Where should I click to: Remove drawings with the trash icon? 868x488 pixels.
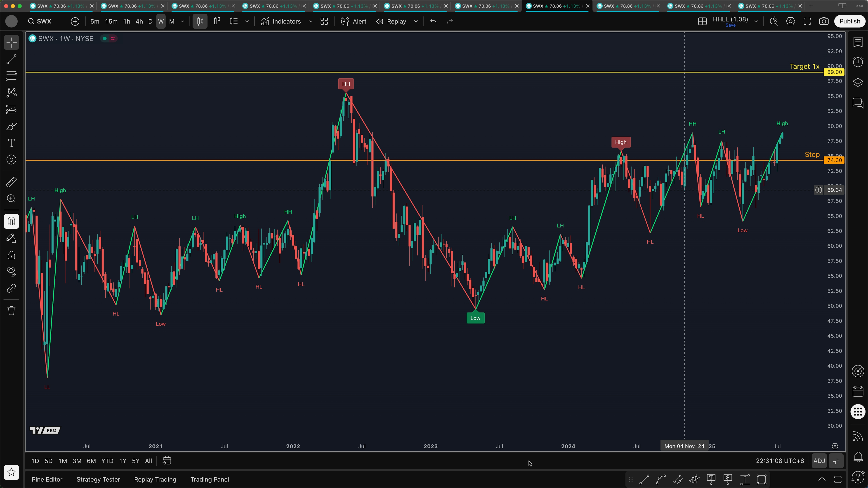(12, 310)
